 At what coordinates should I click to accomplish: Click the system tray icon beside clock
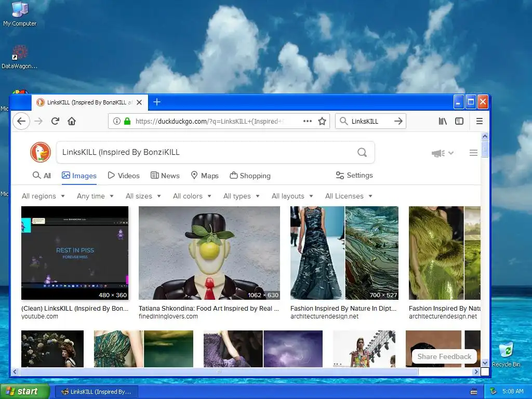pos(494,392)
